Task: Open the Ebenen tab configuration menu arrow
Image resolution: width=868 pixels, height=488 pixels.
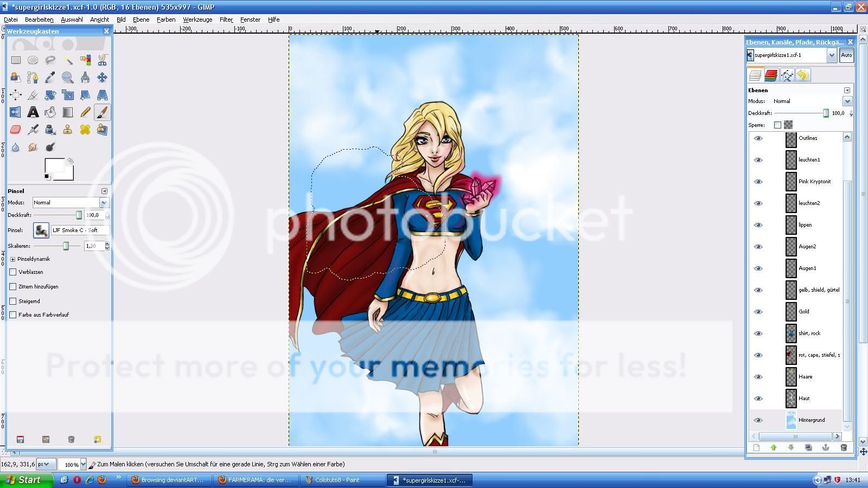Action: [x=847, y=90]
